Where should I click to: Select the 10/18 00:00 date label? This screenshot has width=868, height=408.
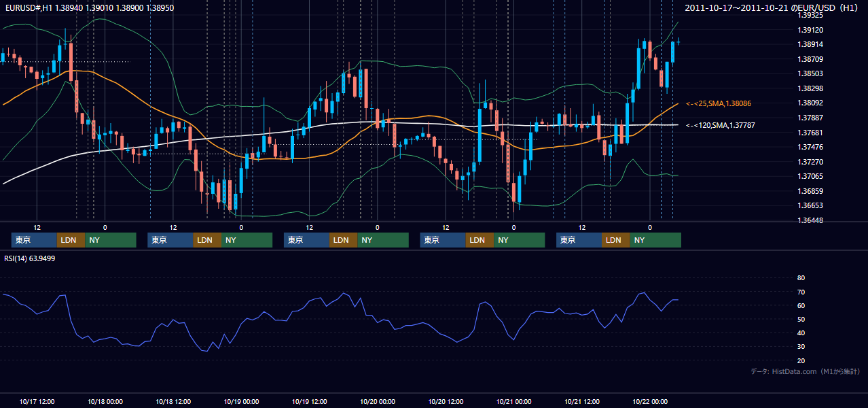[x=105, y=401]
